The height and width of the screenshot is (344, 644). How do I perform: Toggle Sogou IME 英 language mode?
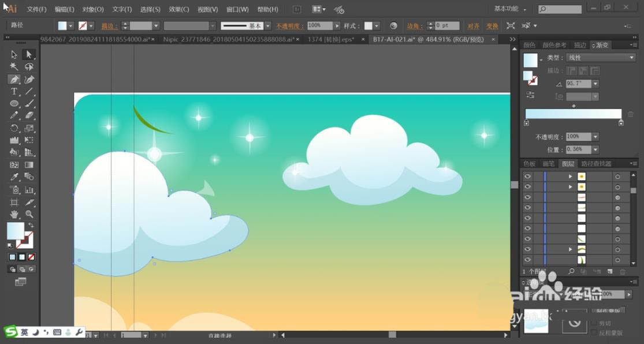coord(24,332)
